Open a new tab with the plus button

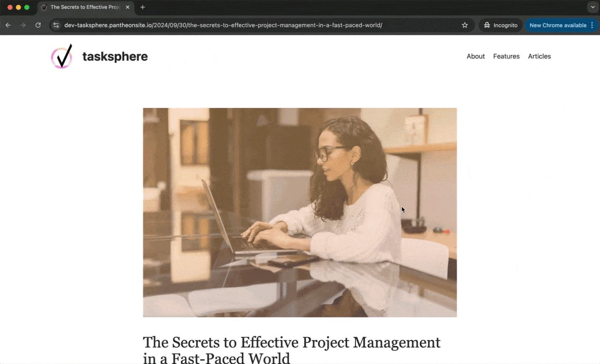[143, 7]
